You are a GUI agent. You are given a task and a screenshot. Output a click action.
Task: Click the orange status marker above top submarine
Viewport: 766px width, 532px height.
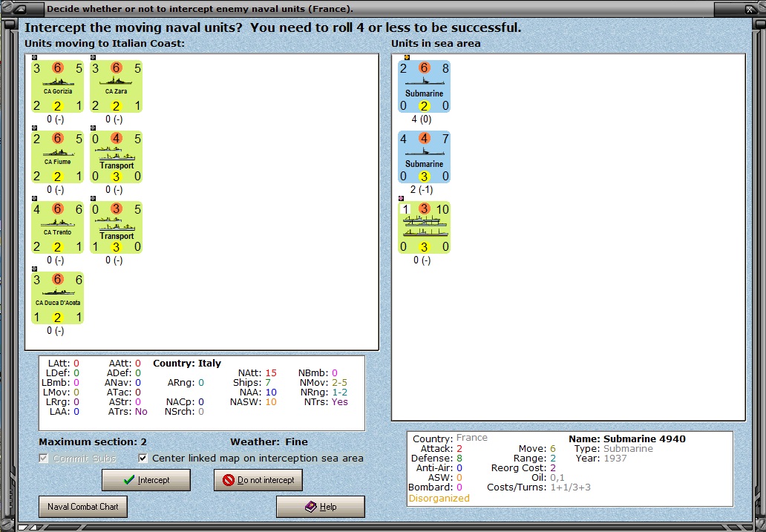pos(407,57)
